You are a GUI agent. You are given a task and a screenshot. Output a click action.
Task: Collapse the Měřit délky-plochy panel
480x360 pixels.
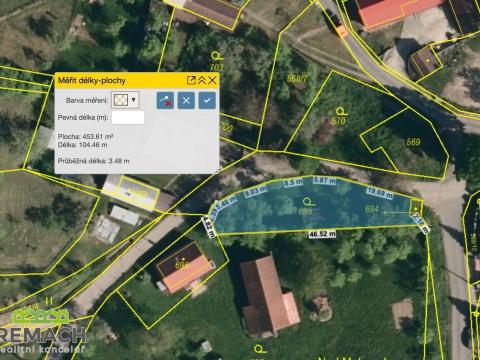[x=202, y=80]
